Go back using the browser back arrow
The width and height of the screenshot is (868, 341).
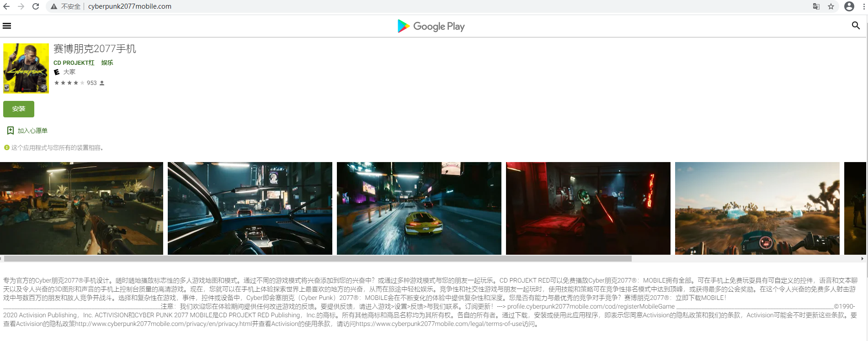pyautogui.click(x=6, y=6)
